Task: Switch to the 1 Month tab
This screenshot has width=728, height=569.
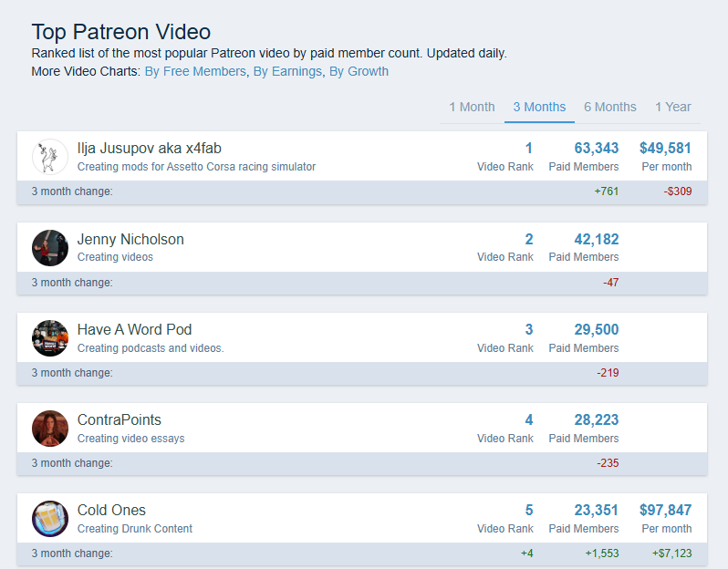Action: tap(472, 108)
